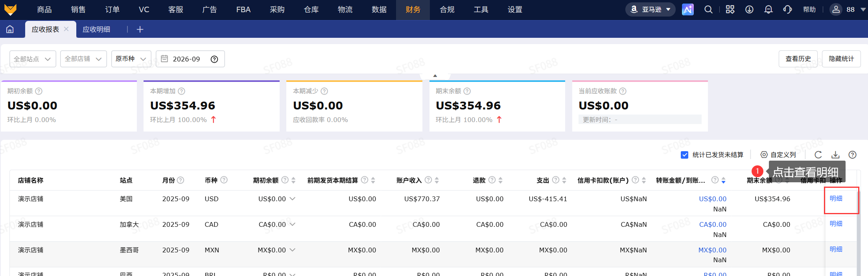Click US$-415.41 支出 cell
The width and height of the screenshot is (868, 276).
pos(548,199)
